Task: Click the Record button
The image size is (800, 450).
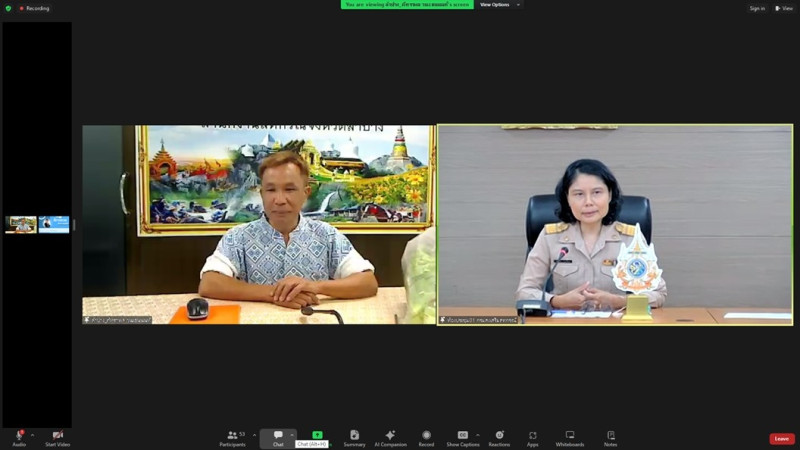Action: click(426, 437)
